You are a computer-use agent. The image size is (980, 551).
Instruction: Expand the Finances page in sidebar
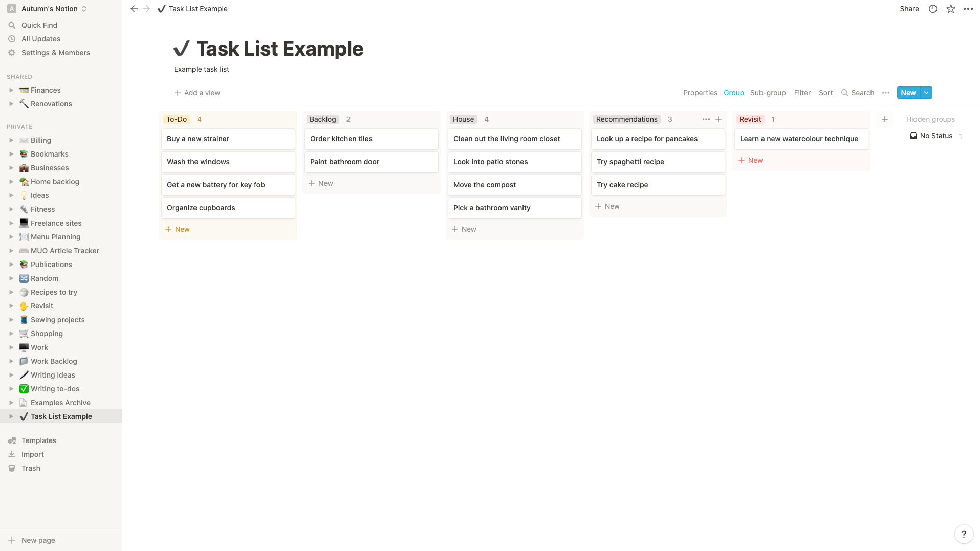tap(11, 90)
